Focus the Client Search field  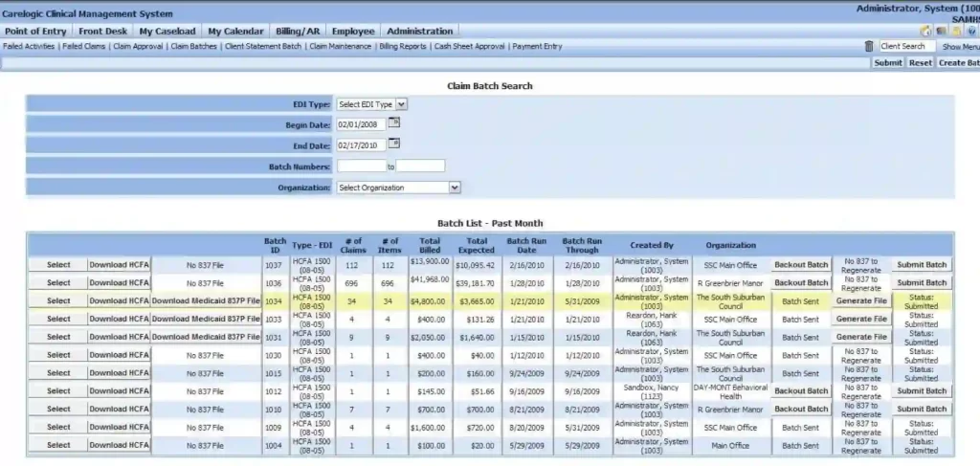click(x=907, y=46)
